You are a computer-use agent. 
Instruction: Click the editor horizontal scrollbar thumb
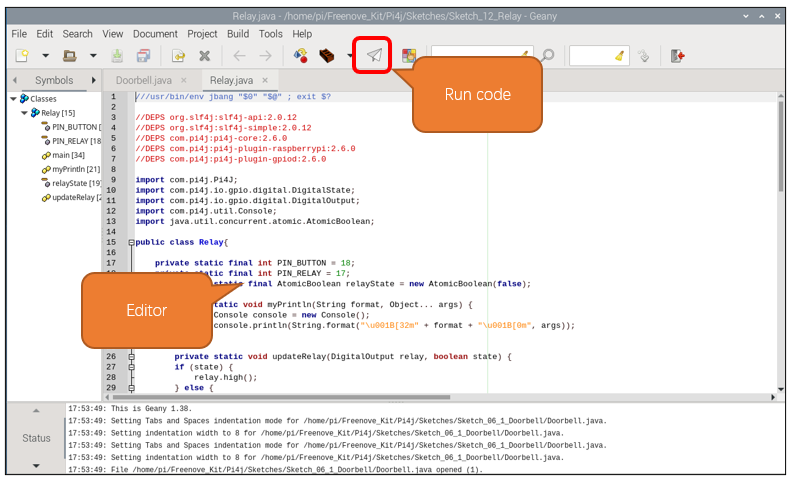pyautogui.click(x=281, y=397)
